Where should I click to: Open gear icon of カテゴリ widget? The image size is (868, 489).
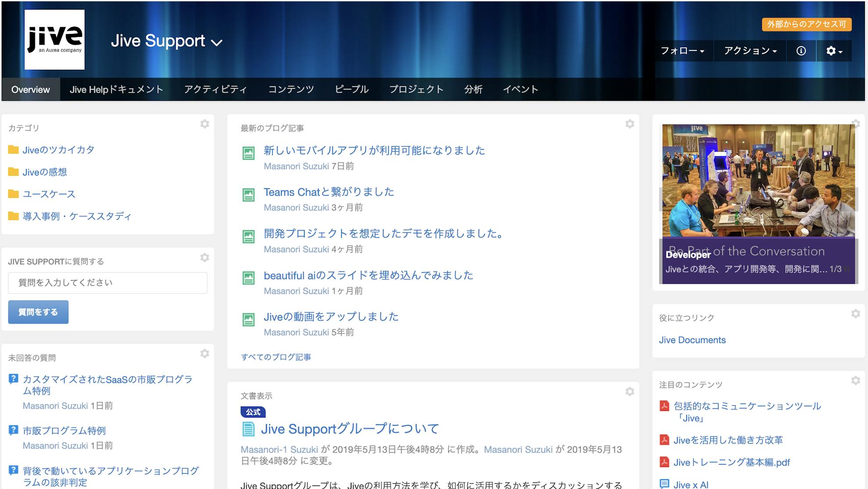[205, 124]
